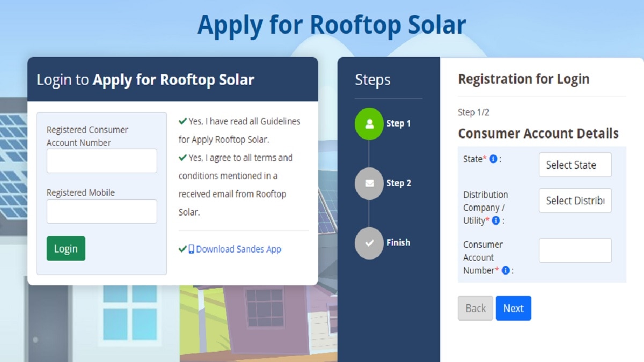Screen dimensions: 644x362
Task: Click the info icon next to State
Action: click(494, 159)
